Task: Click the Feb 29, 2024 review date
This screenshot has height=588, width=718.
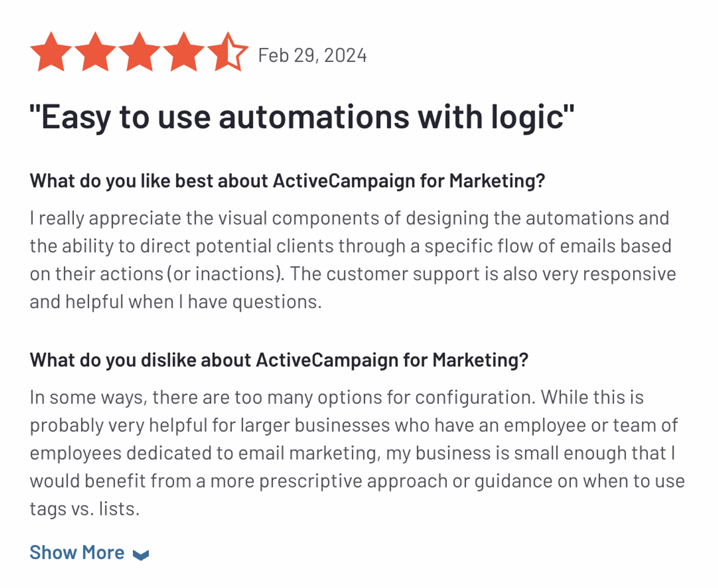Action: pos(312,56)
